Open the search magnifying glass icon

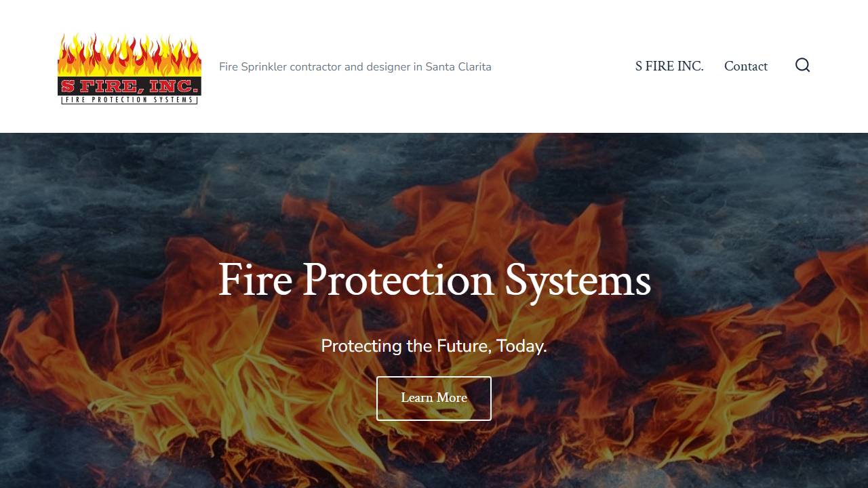803,65
